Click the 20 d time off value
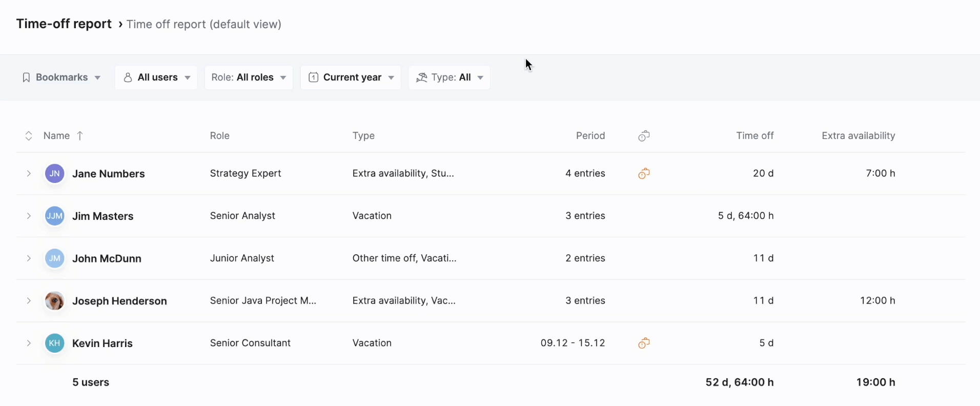980x406 pixels. coord(763,174)
